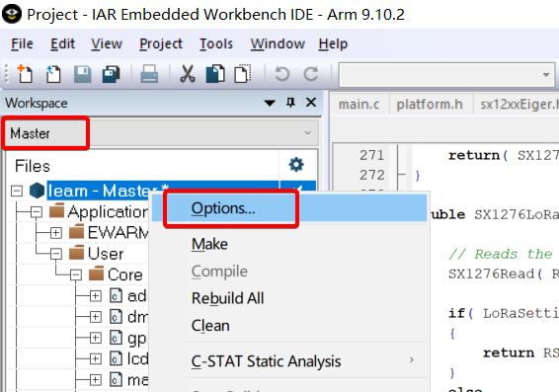Close the Workspace panel
The height and width of the screenshot is (392, 559).
tap(311, 103)
